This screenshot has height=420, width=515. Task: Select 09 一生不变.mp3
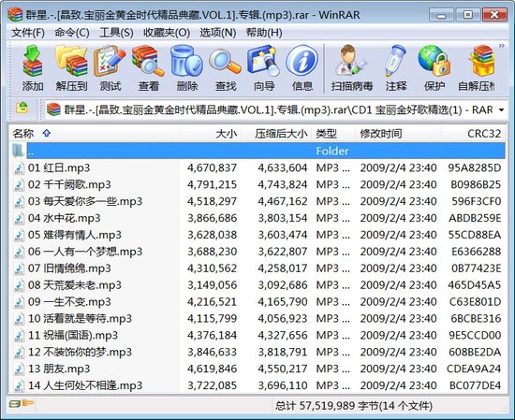tap(257, 302)
